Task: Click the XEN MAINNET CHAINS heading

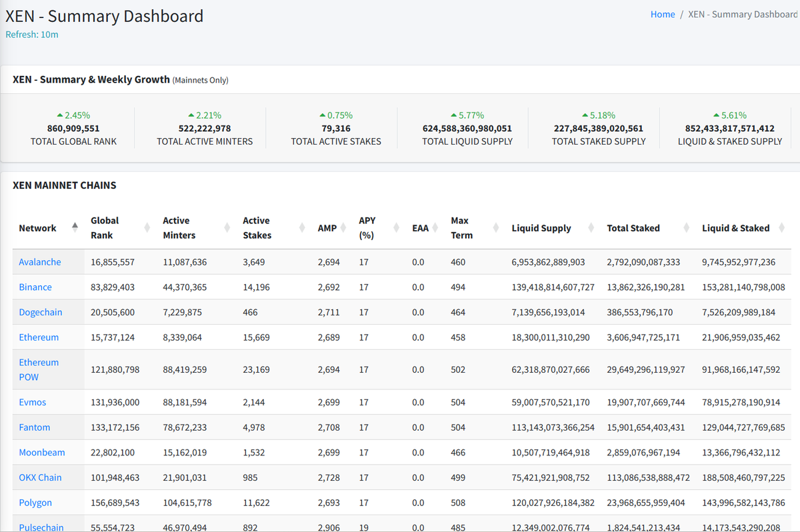Action: click(x=65, y=185)
